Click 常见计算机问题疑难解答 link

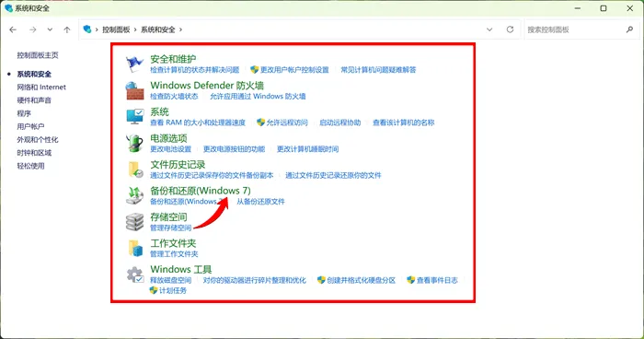coord(379,70)
